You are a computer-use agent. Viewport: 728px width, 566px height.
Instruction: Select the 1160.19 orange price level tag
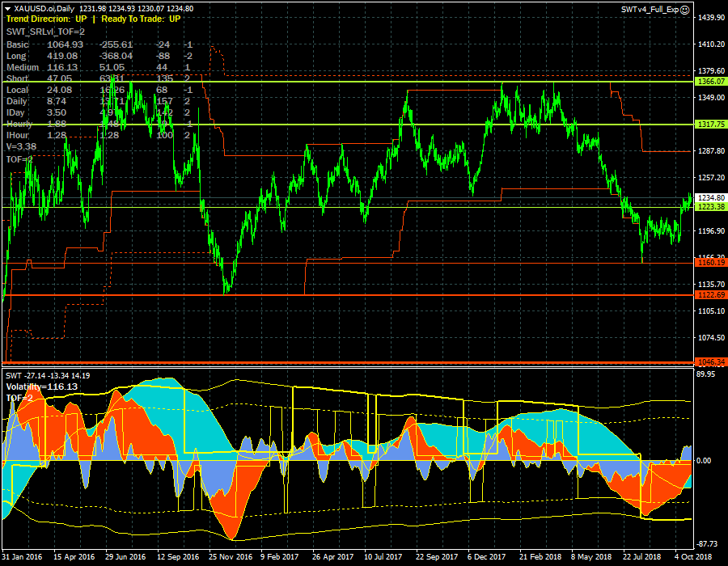point(709,262)
